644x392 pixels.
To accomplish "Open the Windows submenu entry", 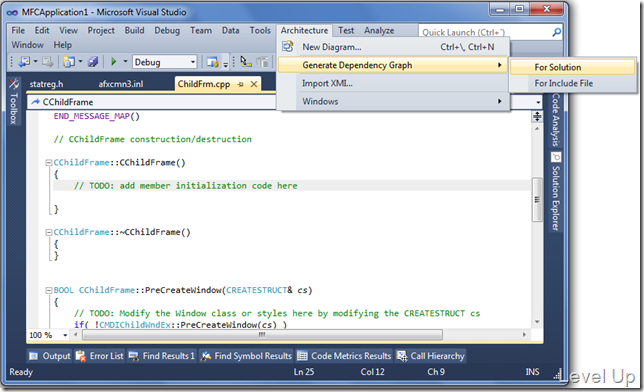I will [x=393, y=101].
